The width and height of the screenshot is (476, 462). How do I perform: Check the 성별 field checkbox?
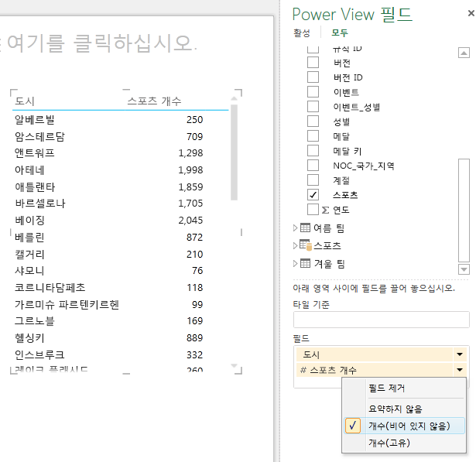click(313, 121)
